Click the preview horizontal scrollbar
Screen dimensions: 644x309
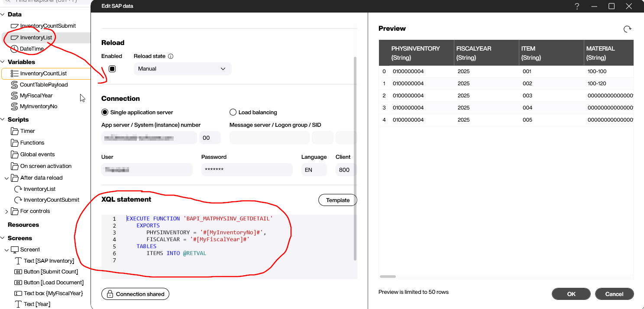tap(388, 276)
